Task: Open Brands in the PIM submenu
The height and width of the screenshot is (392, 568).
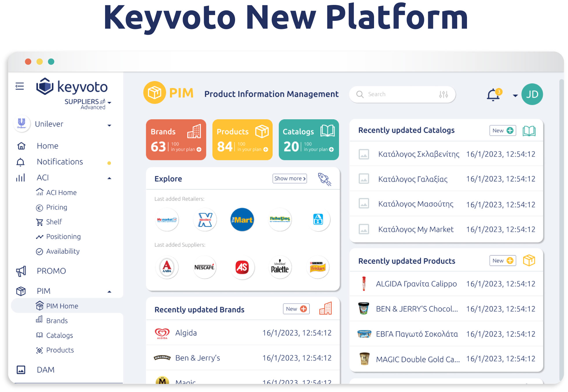Action: pos(57,320)
